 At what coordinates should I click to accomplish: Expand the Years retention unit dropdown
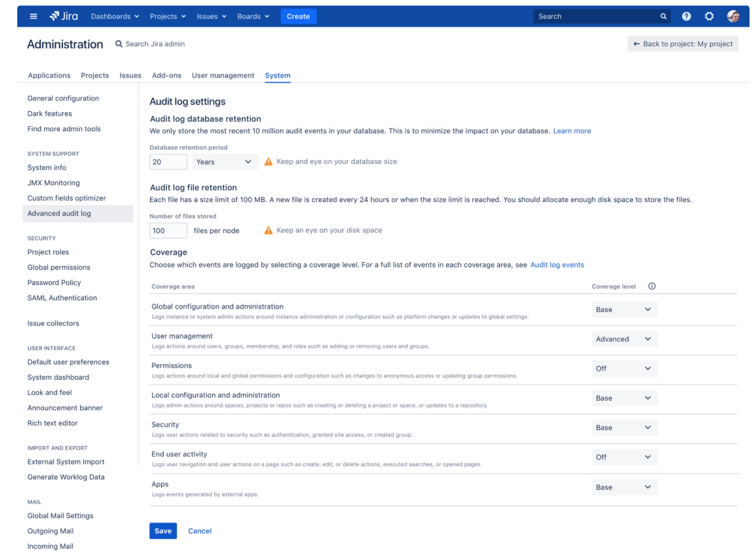click(225, 162)
